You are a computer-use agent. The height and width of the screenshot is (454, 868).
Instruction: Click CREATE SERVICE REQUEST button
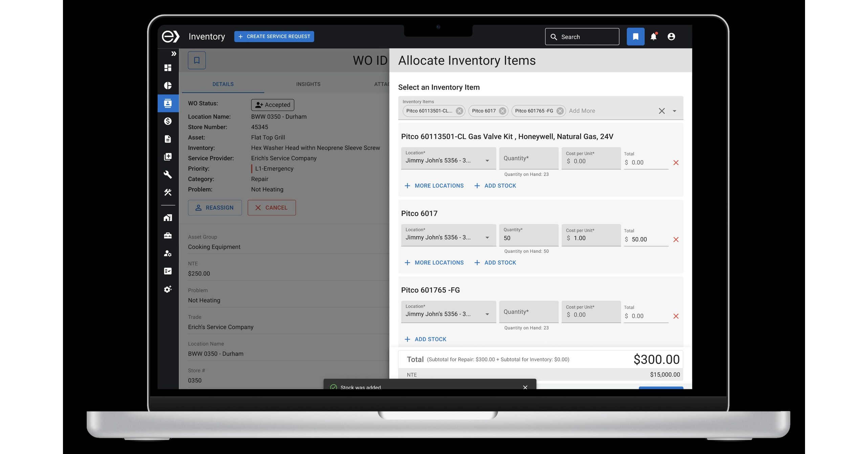pos(274,36)
